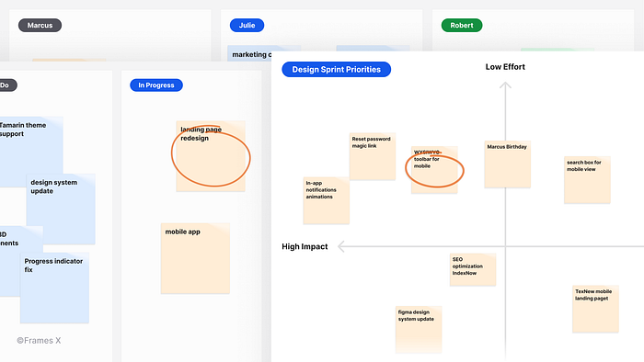This screenshot has width=644, height=362.
Task: Select the design system update note
Action: point(61,209)
